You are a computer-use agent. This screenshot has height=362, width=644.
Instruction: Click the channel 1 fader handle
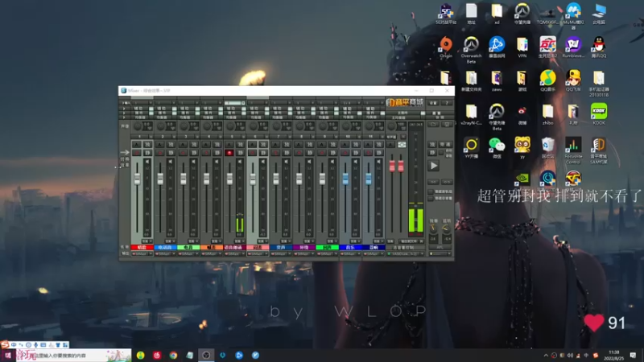click(x=137, y=179)
